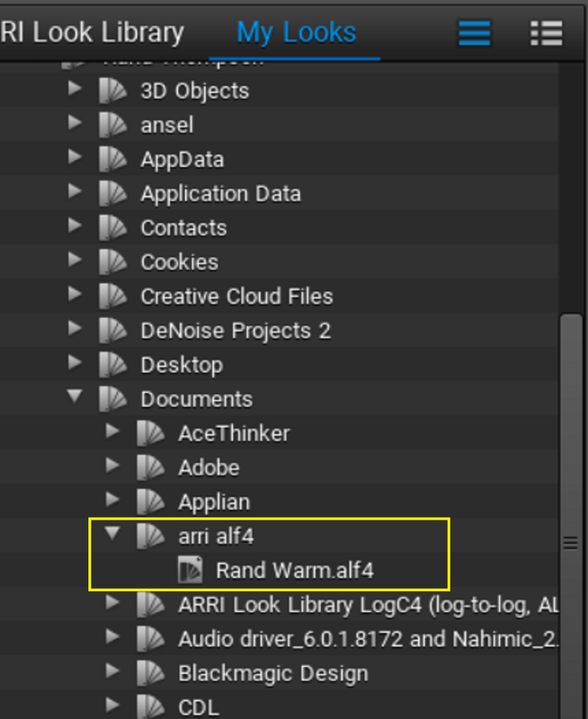
Task: Switch to the detailed list view icon
Action: (547, 33)
